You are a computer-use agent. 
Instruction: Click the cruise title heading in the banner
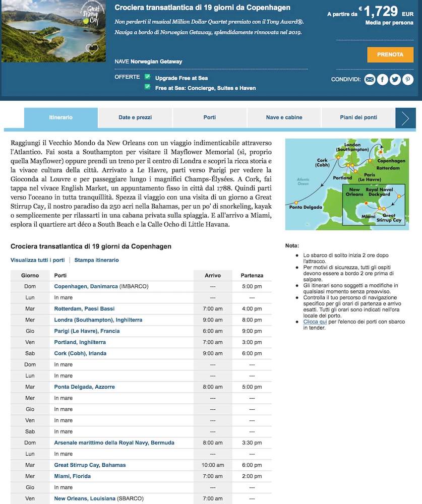click(x=202, y=8)
